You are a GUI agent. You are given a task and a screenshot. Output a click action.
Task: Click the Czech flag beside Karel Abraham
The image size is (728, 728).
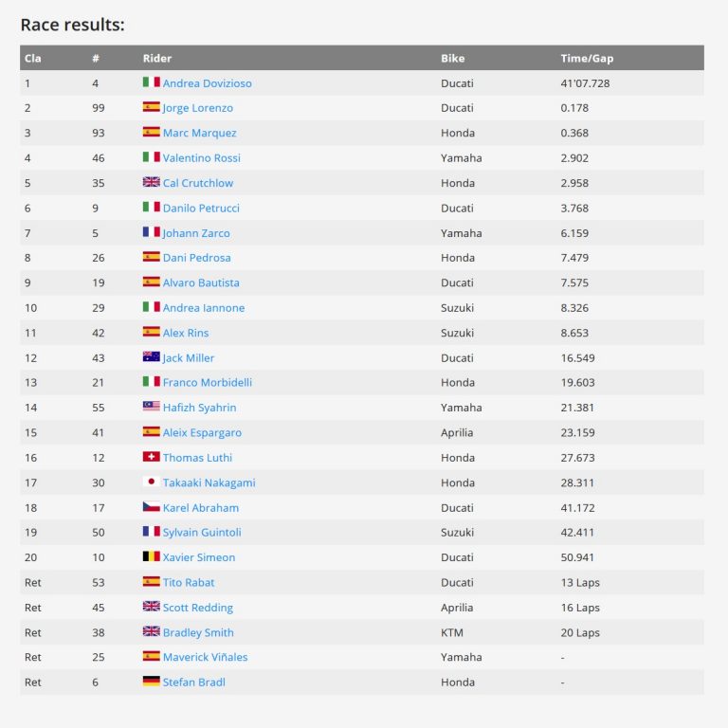click(x=151, y=507)
